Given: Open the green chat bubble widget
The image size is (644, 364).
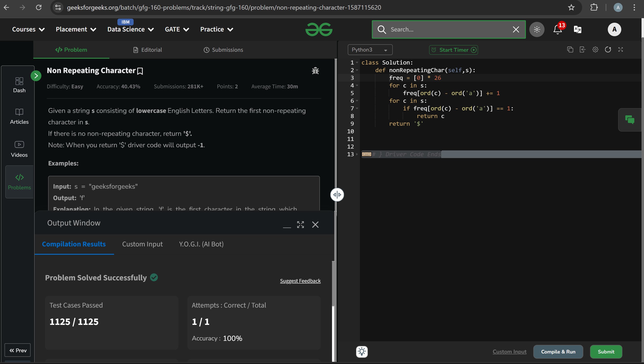Looking at the screenshot, I should [630, 120].
